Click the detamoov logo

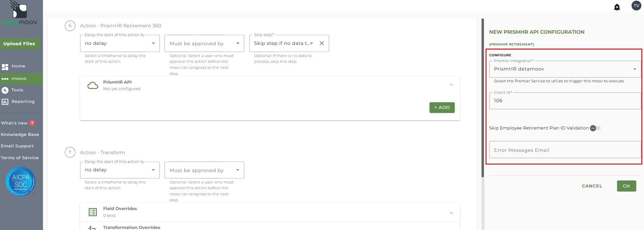point(20,13)
